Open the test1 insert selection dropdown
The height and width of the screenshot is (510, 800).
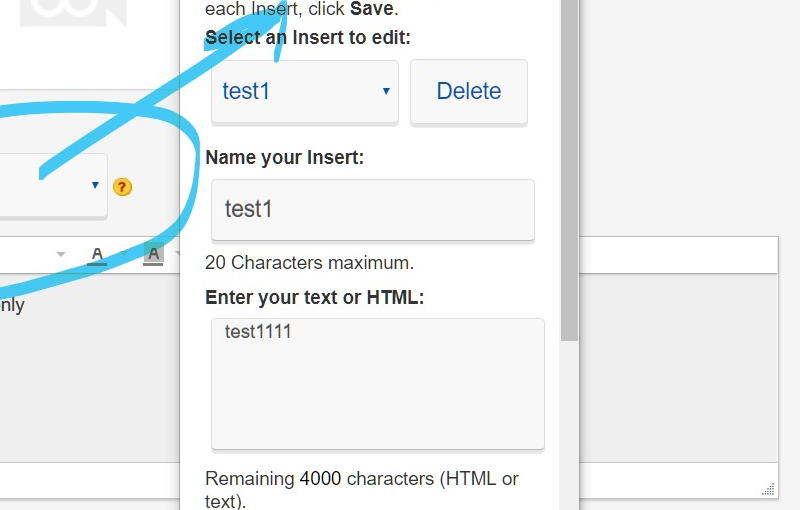click(x=305, y=92)
